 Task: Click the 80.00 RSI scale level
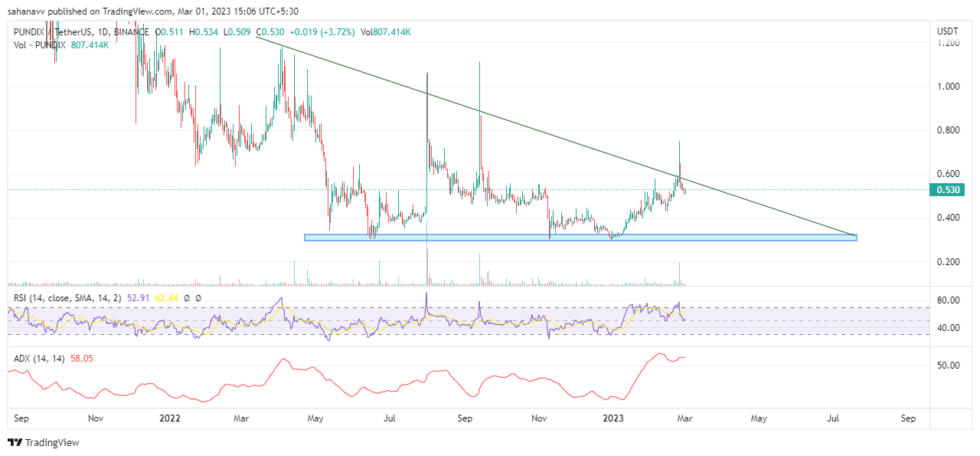[948, 300]
